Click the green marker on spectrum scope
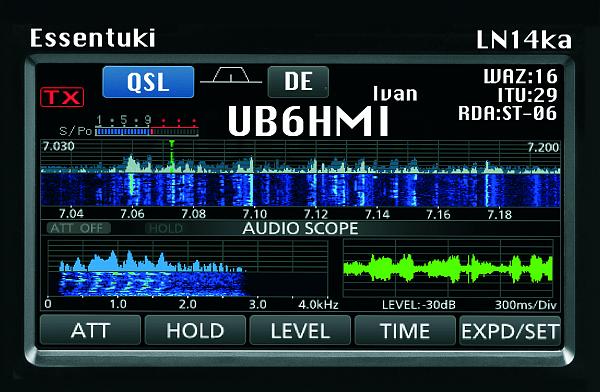Viewport: 600px width, 392px height. [x=172, y=155]
